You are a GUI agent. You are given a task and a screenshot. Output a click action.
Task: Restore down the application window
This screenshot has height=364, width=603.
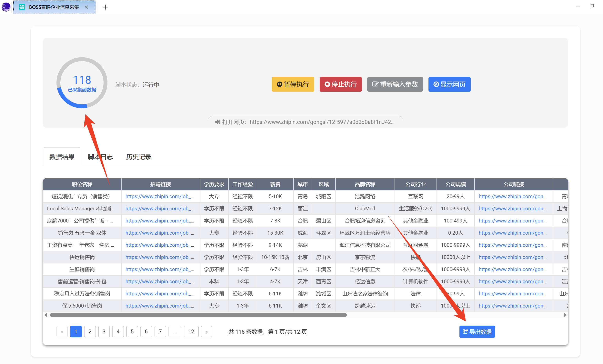click(x=592, y=6)
